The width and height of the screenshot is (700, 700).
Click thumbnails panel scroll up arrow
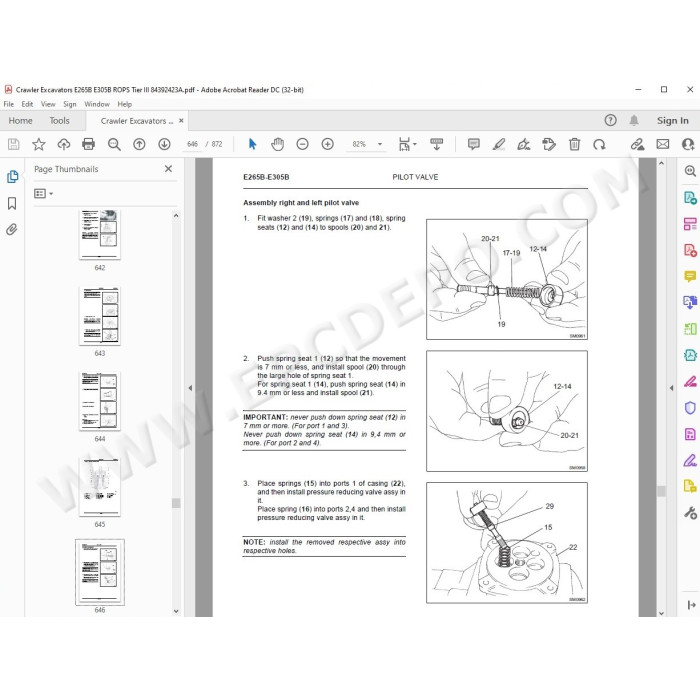(x=176, y=216)
